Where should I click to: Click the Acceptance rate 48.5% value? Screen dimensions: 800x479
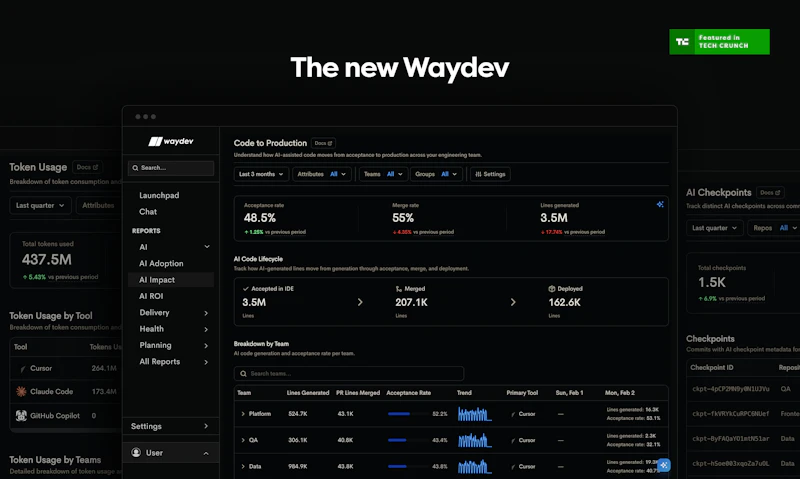click(260, 218)
